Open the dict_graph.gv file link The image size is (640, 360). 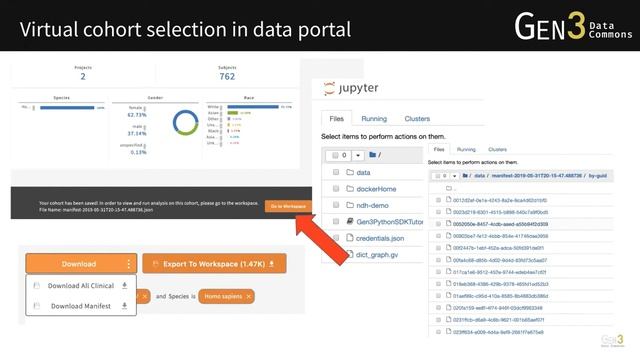377,255
